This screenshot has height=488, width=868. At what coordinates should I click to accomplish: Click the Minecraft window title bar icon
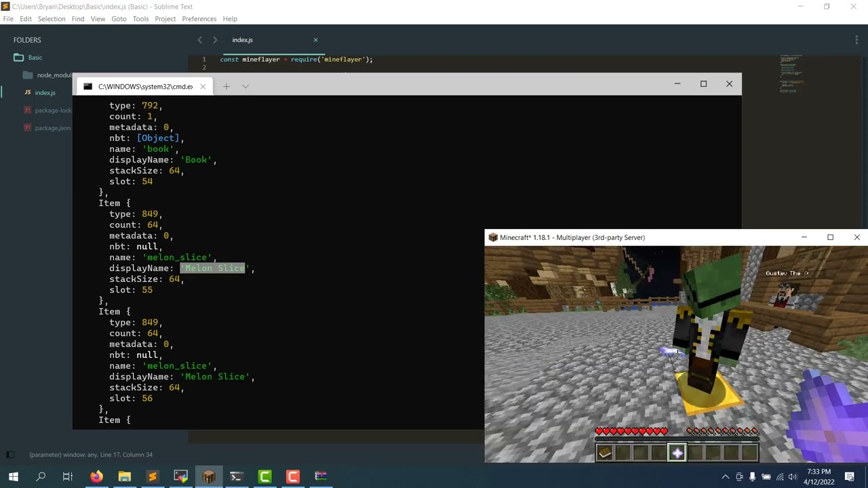[x=493, y=238]
